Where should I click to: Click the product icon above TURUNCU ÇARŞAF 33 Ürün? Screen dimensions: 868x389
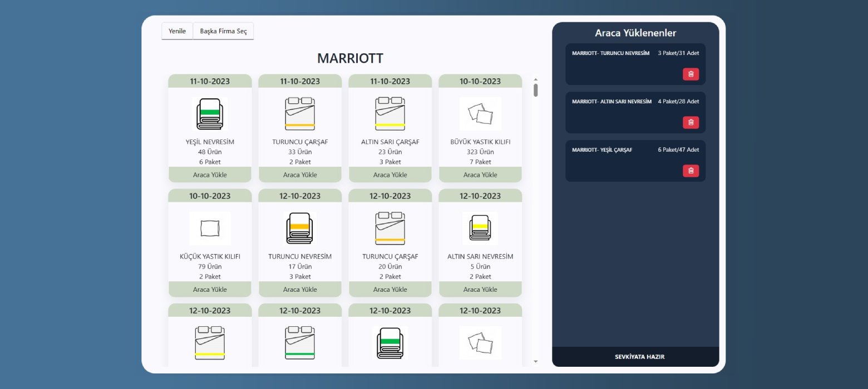(300, 114)
